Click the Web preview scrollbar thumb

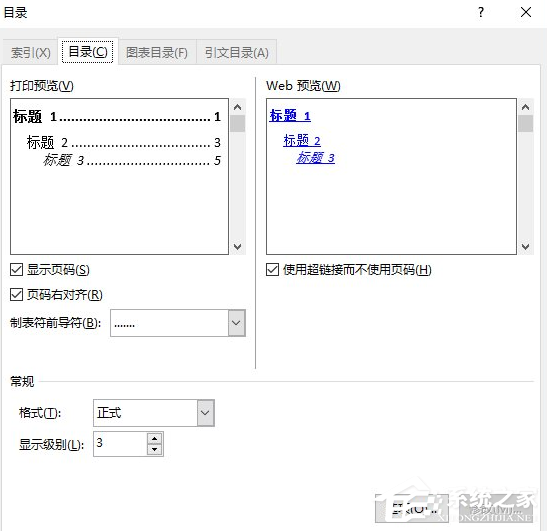point(525,124)
